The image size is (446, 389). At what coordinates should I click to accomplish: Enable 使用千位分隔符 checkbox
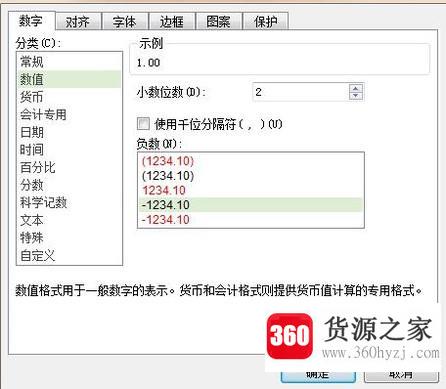pos(143,124)
